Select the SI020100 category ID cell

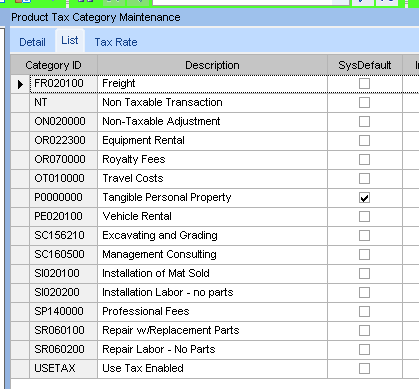[63, 273]
